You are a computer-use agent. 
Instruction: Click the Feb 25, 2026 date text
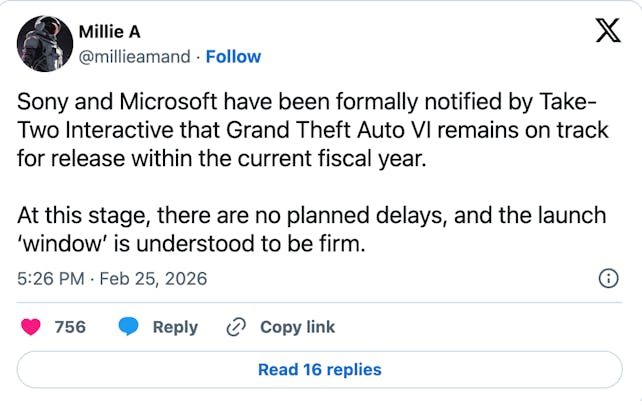[x=152, y=279]
